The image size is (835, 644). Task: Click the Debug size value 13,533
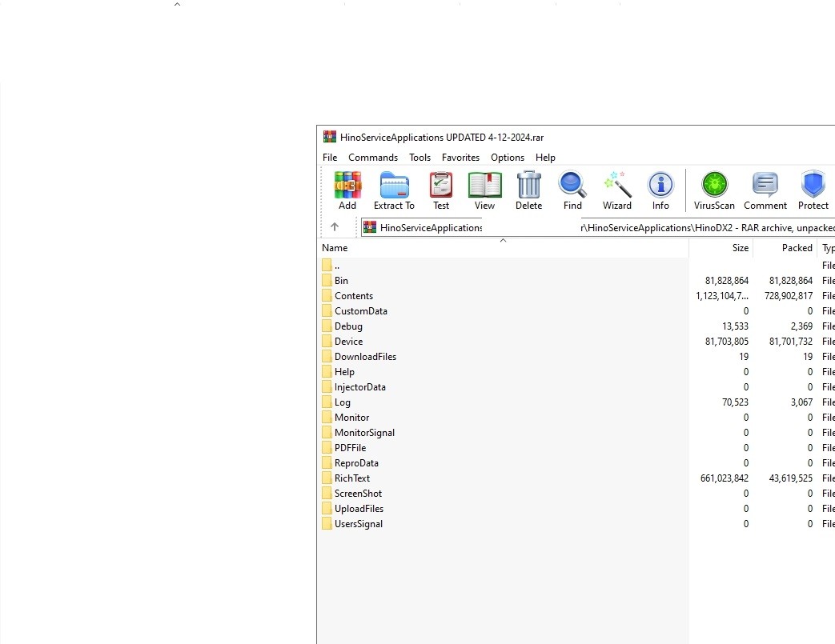(736, 326)
